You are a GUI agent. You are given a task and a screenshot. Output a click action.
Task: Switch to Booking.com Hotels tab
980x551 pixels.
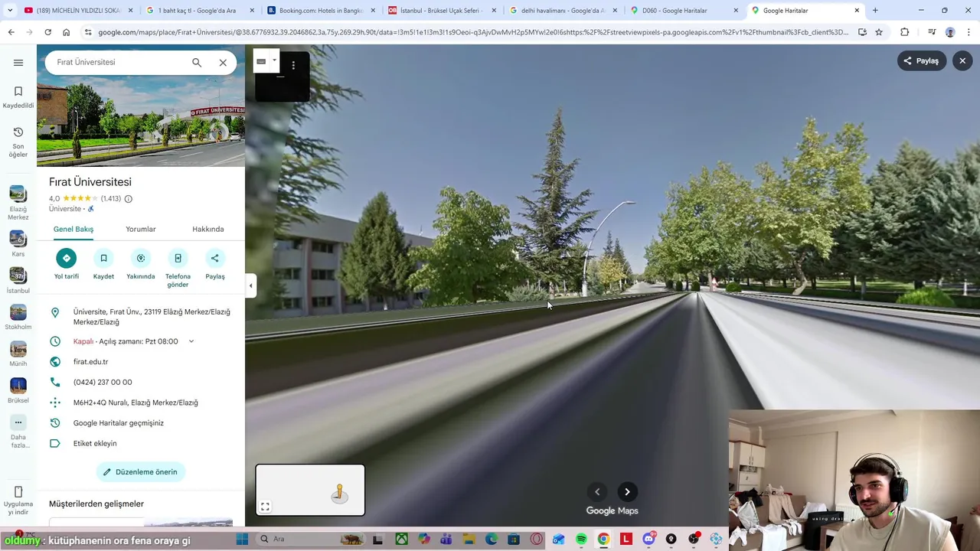click(320, 11)
